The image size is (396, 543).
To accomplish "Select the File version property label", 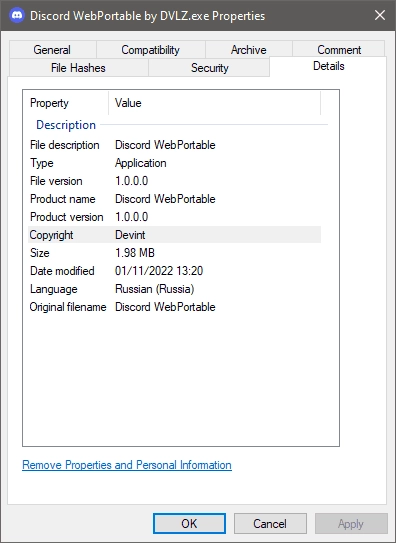I will [x=56, y=181].
